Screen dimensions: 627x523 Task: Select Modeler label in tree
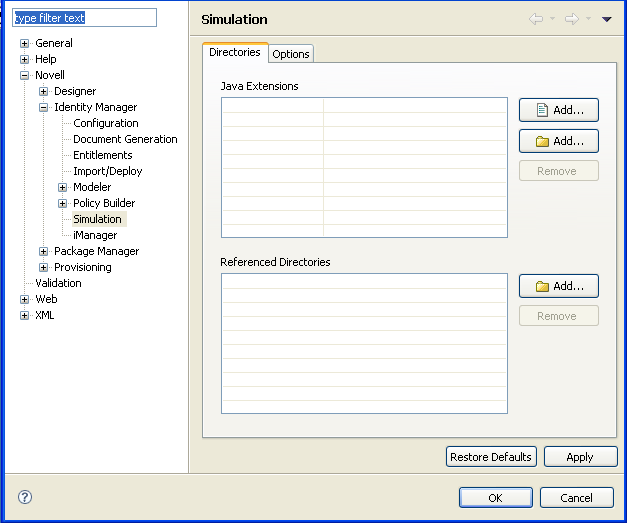click(x=92, y=187)
